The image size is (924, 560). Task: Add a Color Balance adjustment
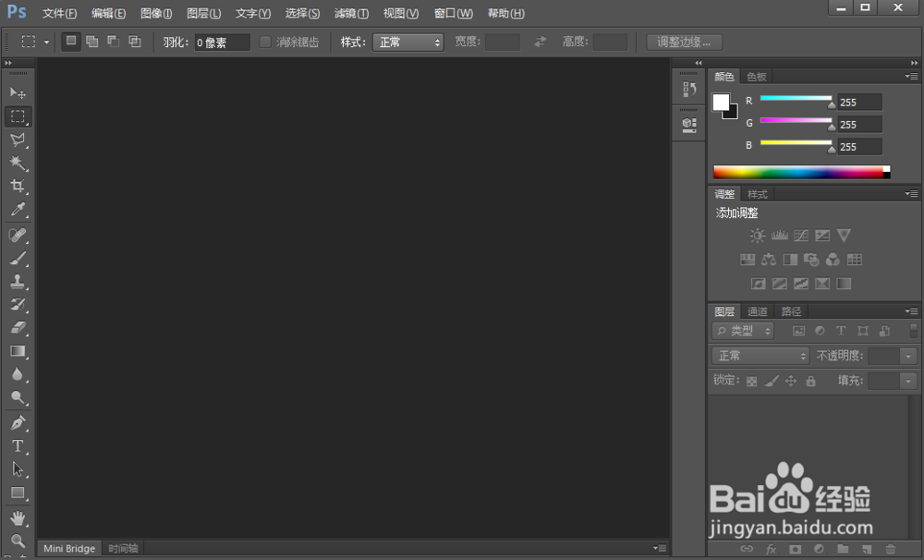click(x=769, y=260)
